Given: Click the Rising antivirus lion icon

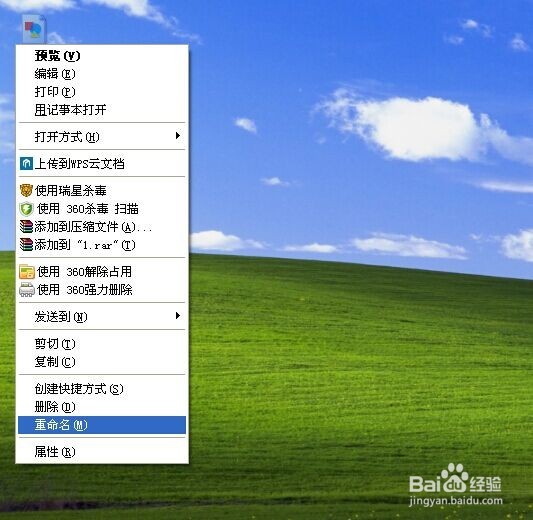Looking at the screenshot, I should pyautogui.click(x=26, y=190).
